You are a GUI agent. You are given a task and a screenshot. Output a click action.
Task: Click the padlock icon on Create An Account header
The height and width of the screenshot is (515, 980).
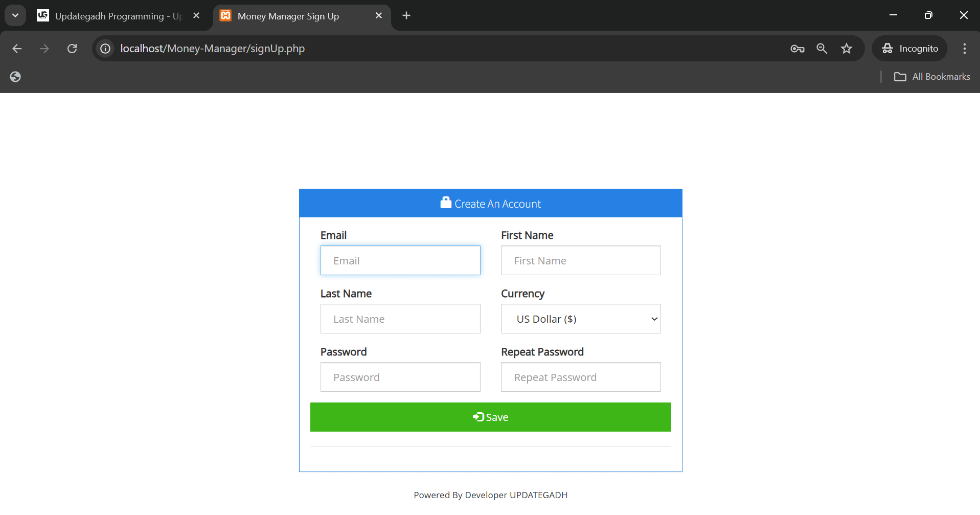click(445, 203)
